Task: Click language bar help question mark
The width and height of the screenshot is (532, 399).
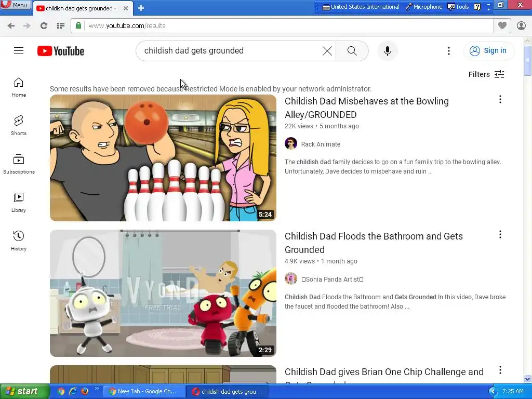Action: [477, 7]
